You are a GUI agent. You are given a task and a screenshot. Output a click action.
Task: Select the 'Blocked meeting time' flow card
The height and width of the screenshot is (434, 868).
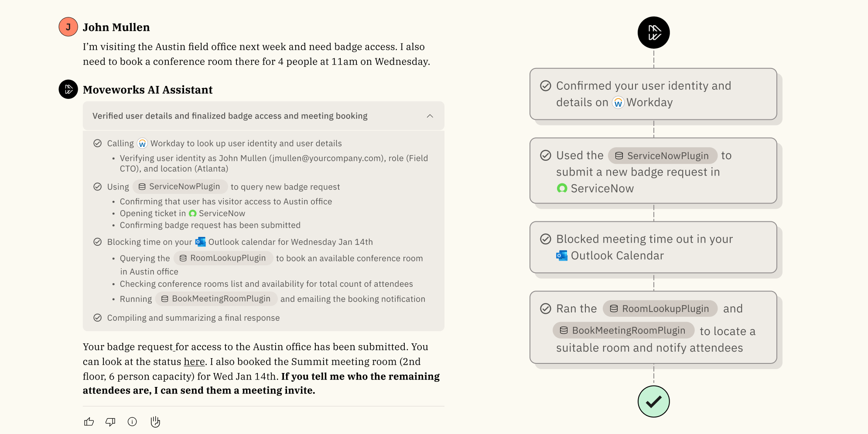coord(653,248)
